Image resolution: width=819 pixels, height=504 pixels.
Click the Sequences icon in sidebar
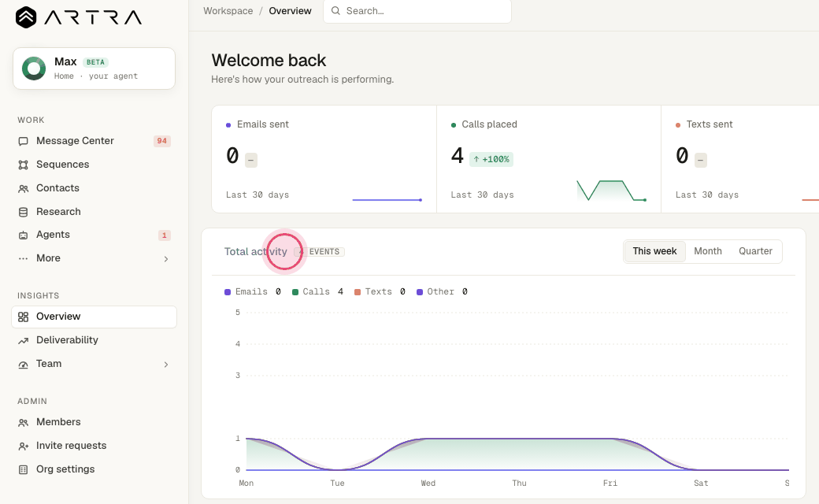click(x=23, y=165)
